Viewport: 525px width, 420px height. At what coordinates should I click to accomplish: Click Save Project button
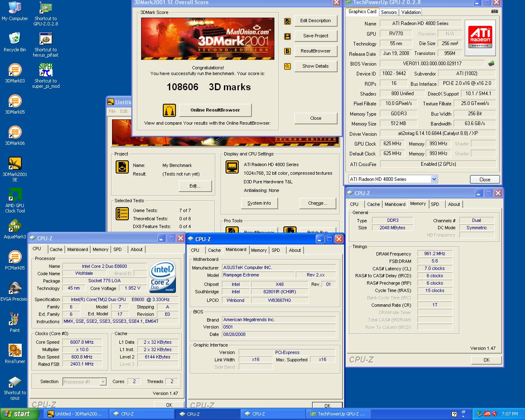click(315, 36)
